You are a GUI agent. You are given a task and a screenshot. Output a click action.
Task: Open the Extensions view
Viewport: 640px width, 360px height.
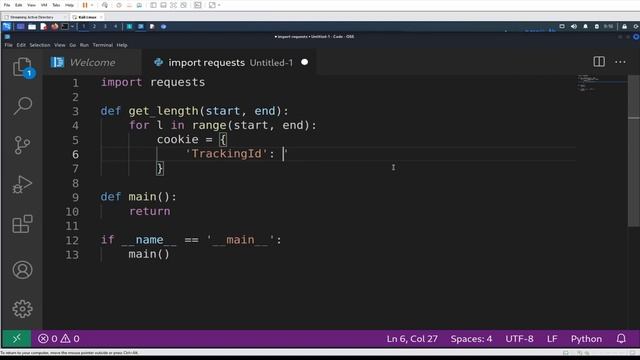pos(22,224)
